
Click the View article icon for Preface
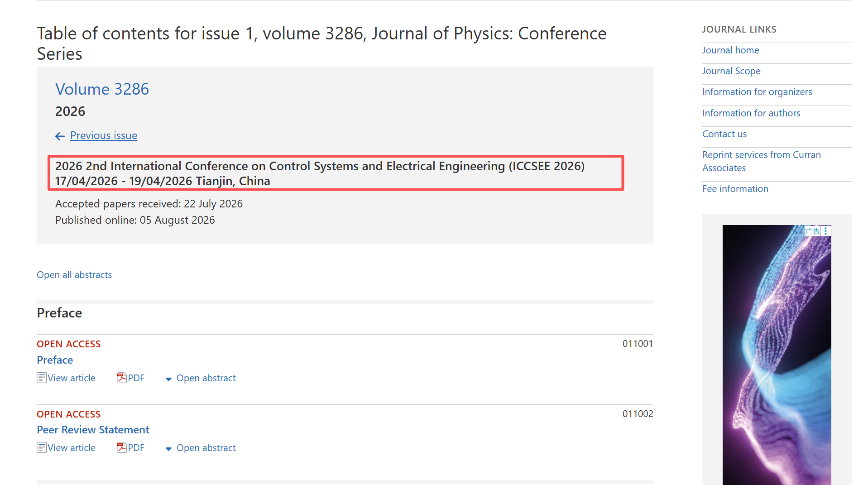42,378
